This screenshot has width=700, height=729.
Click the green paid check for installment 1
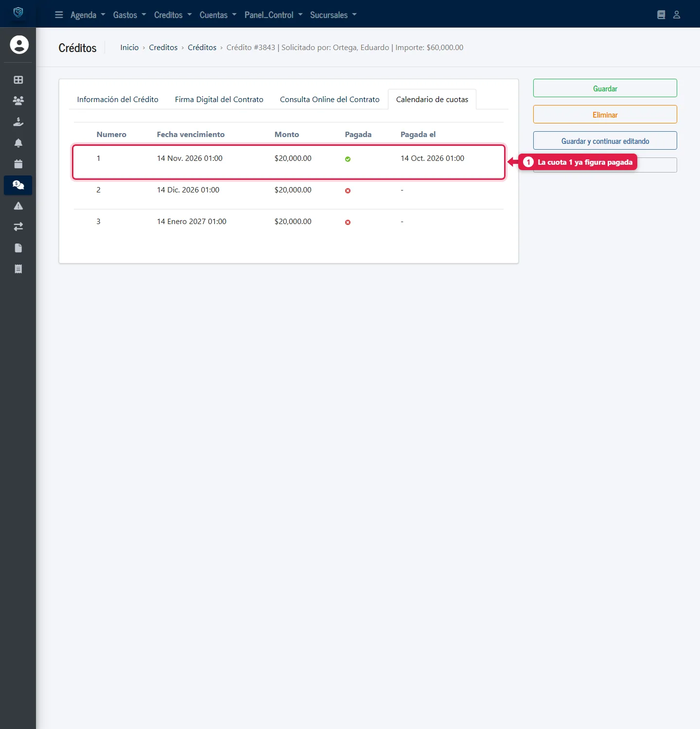348,159
